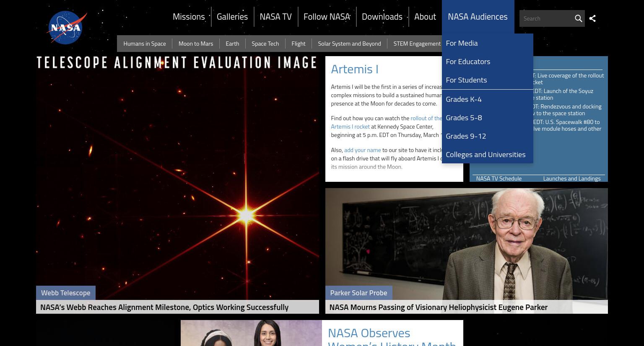
Task: Open the Earth topic
Action: [232, 44]
